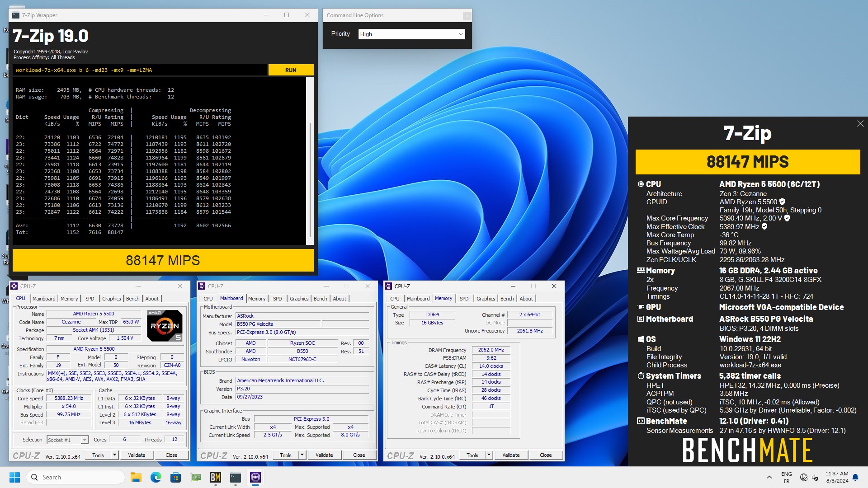Screen dimensions: 868x488
Task: Click Validate in right CPU-Z window
Action: (x=511, y=455)
